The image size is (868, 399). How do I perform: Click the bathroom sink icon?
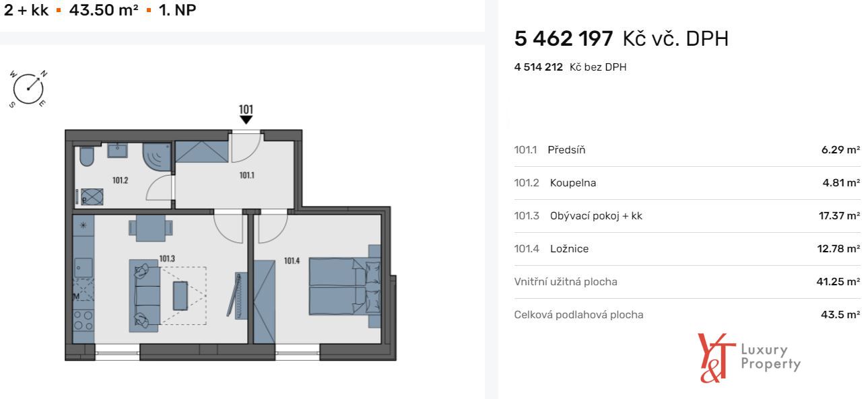(117, 149)
